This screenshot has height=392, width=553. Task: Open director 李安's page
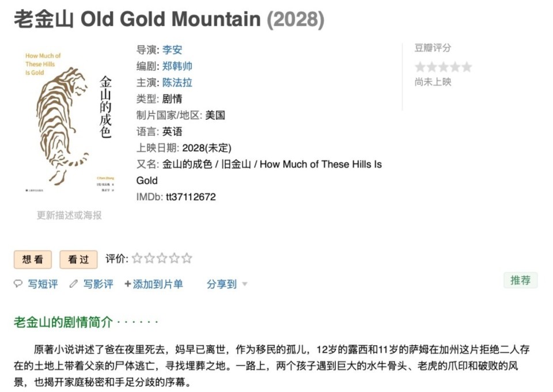[172, 50]
